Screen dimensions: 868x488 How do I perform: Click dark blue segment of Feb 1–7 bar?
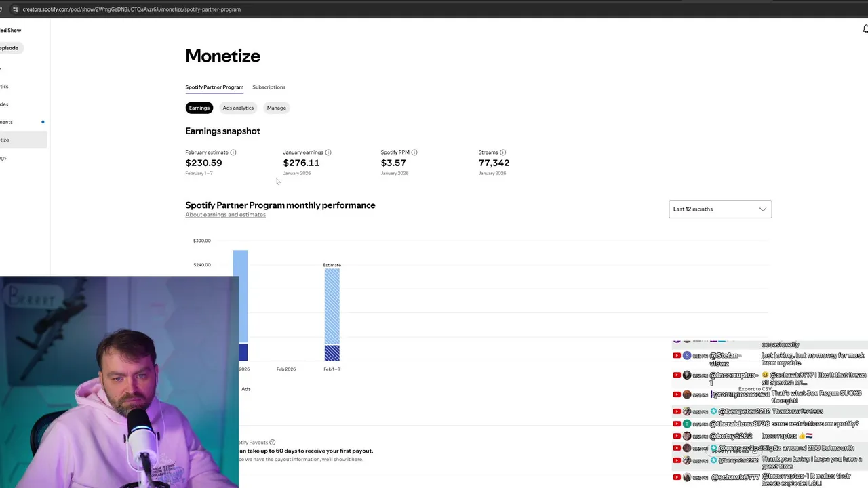pyautogui.click(x=332, y=352)
